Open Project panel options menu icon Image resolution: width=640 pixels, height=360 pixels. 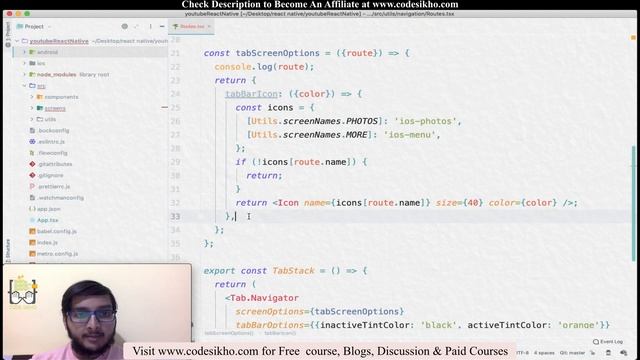(x=150, y=27)
